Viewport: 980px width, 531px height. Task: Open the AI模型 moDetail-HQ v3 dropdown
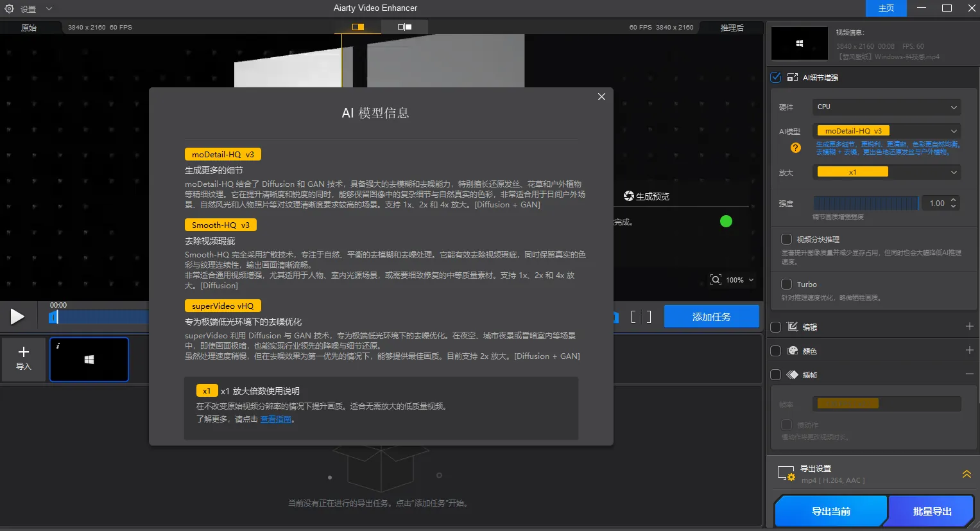pyautogui.click(x=886, y=130)
